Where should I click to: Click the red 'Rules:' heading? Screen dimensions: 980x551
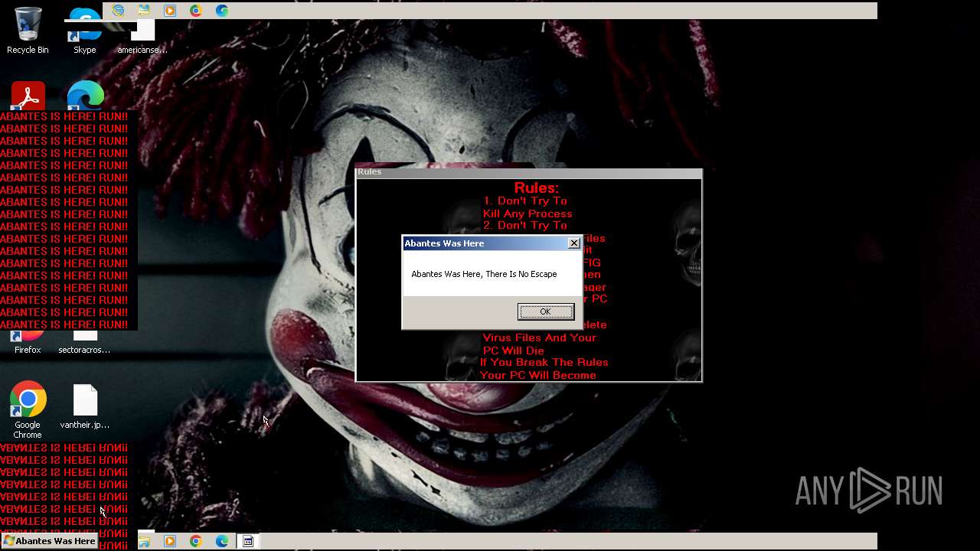(536, 187)
